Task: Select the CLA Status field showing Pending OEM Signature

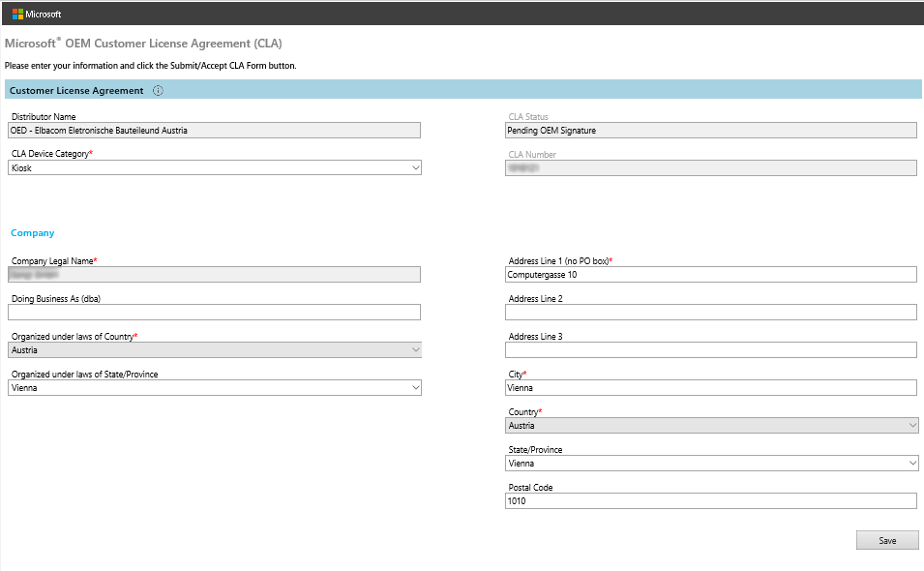Action: (710, 130)
